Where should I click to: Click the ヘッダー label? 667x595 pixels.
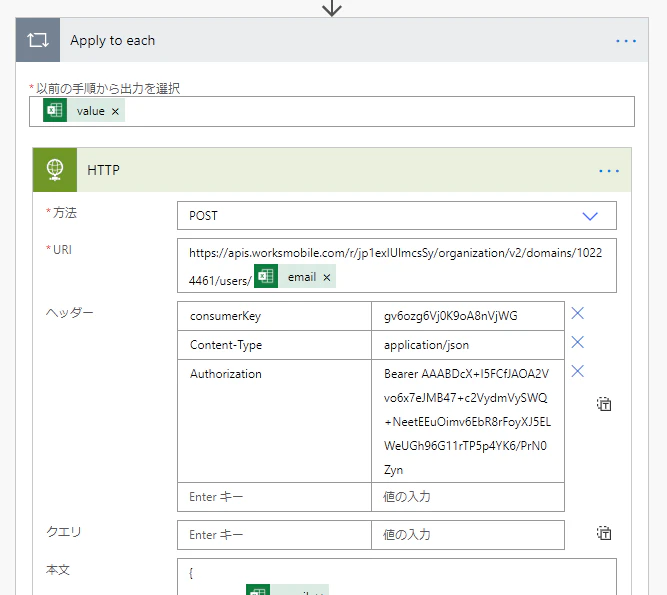[x=69, y=313]
